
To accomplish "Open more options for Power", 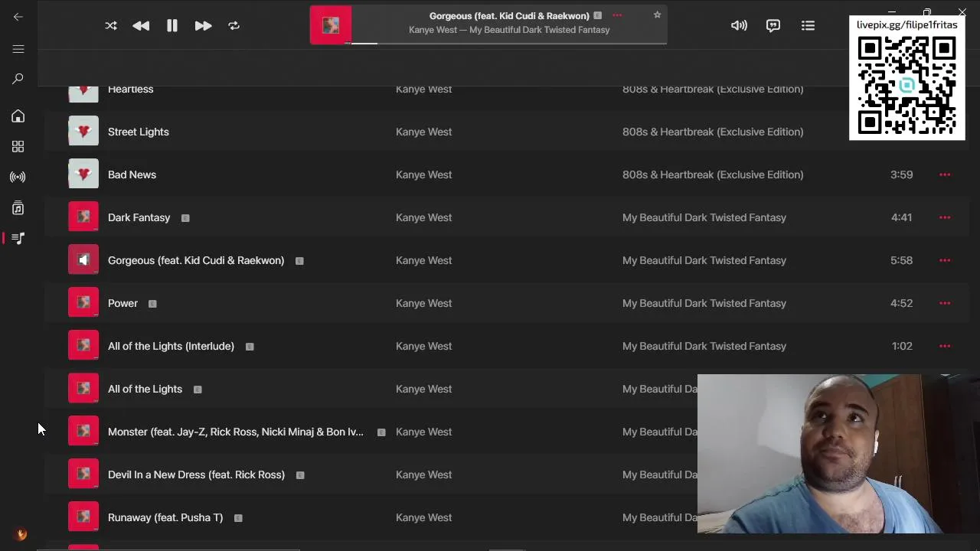I will click(x=945, y=303).
